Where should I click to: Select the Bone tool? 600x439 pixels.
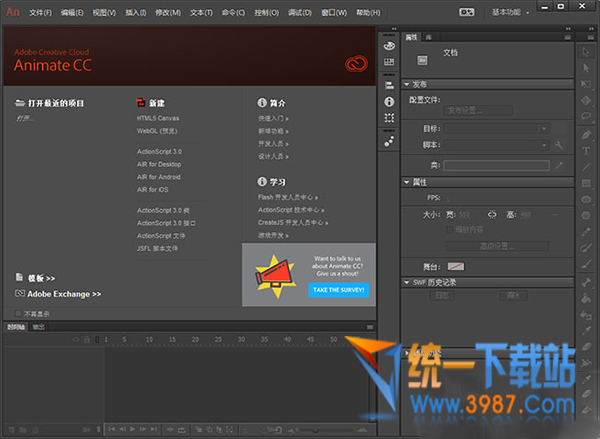point(586,282)
